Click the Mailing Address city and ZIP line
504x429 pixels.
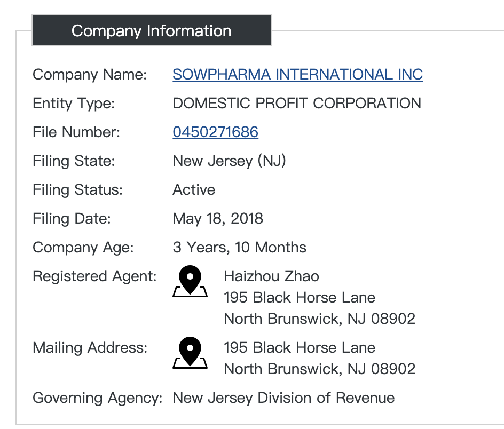point(319,369)
